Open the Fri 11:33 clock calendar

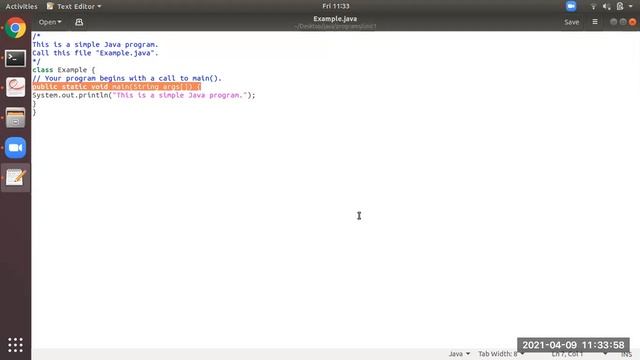pyautogui.click(x=336, y=6)
